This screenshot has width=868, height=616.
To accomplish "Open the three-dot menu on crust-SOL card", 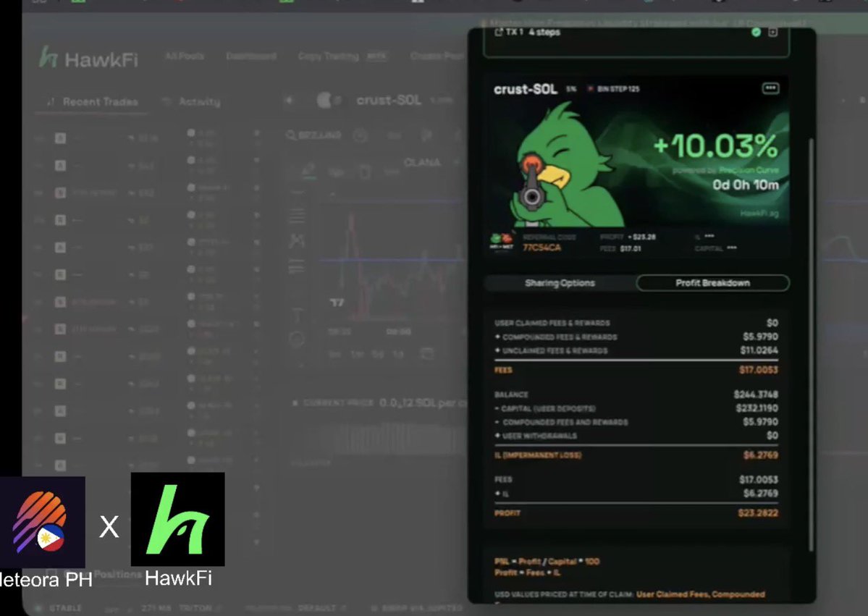I will click(770, 88).
